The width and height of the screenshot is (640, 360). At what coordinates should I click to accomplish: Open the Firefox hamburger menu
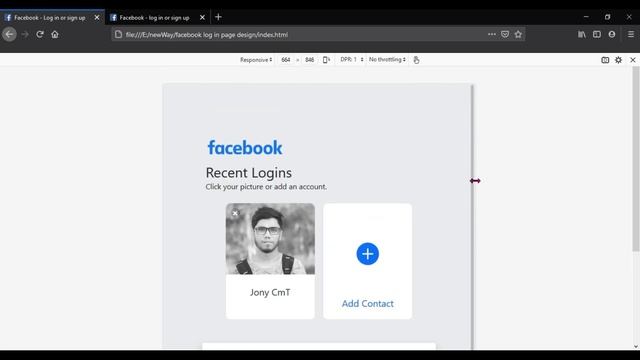[x=631, y=34]
